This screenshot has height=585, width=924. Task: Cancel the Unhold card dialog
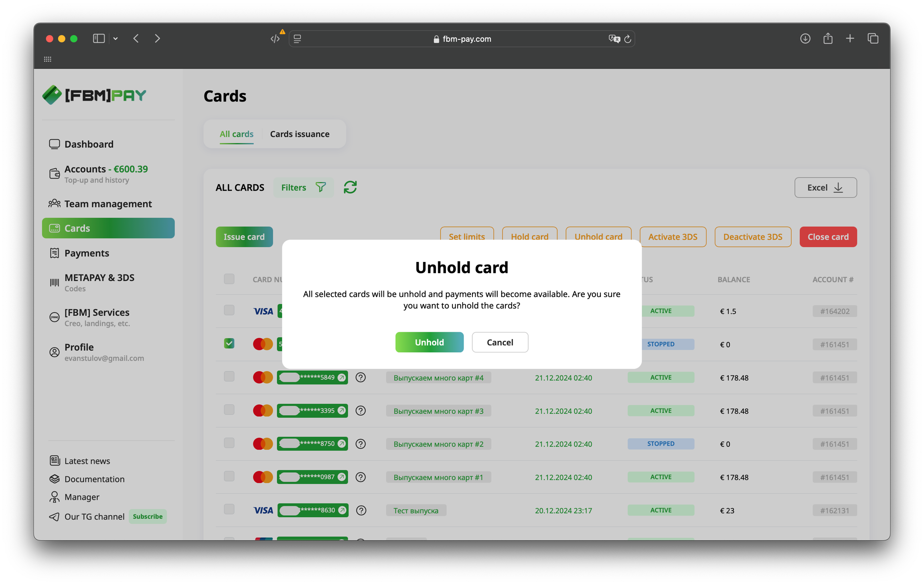tap(500, 342)
